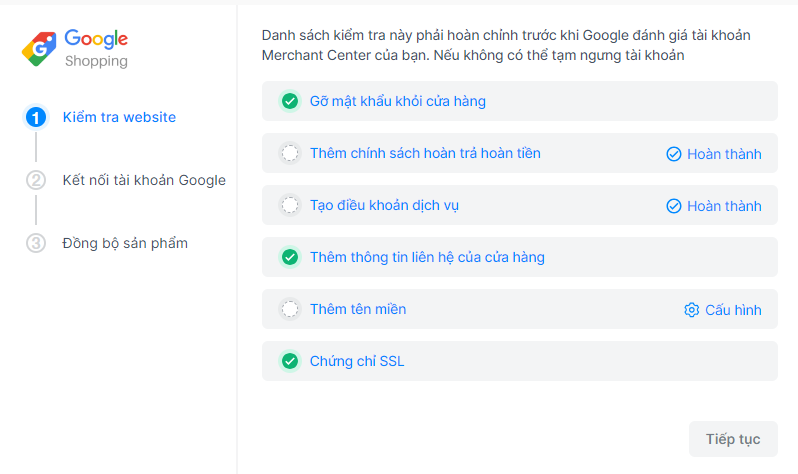Click green check for Gỡ mật khẩu khỏi cửa hàng
This screenshot has width=798, height=474.
tap(290, 101)
